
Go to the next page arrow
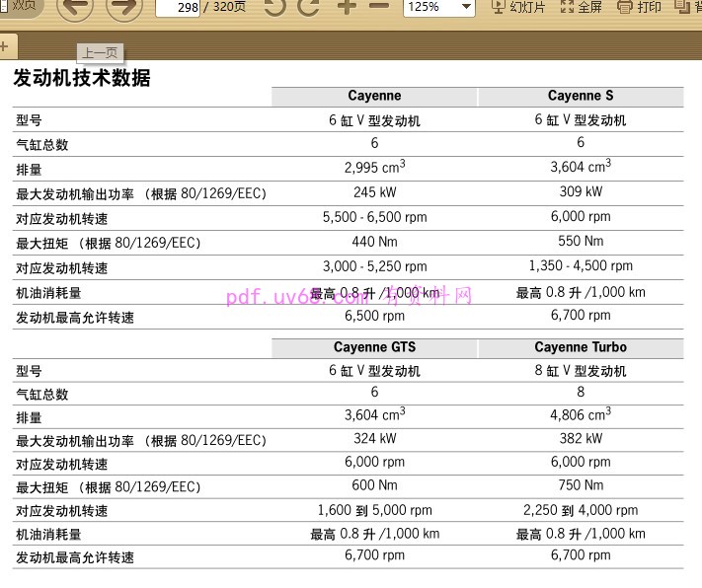tap(123, 8)
